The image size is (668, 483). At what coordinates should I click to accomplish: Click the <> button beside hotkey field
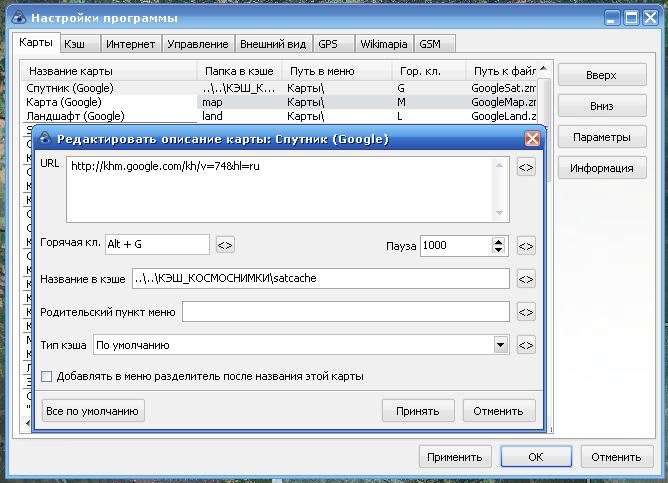[x=225, y=245]
